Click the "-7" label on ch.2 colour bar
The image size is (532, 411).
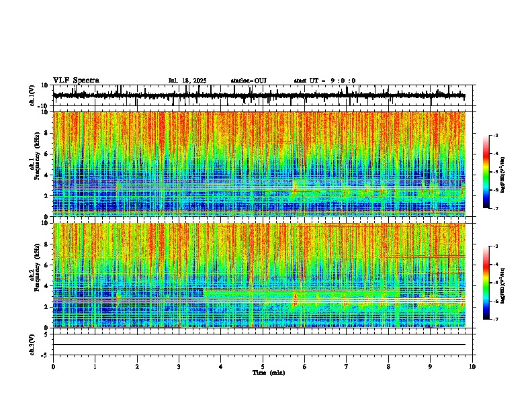[496, 319]
